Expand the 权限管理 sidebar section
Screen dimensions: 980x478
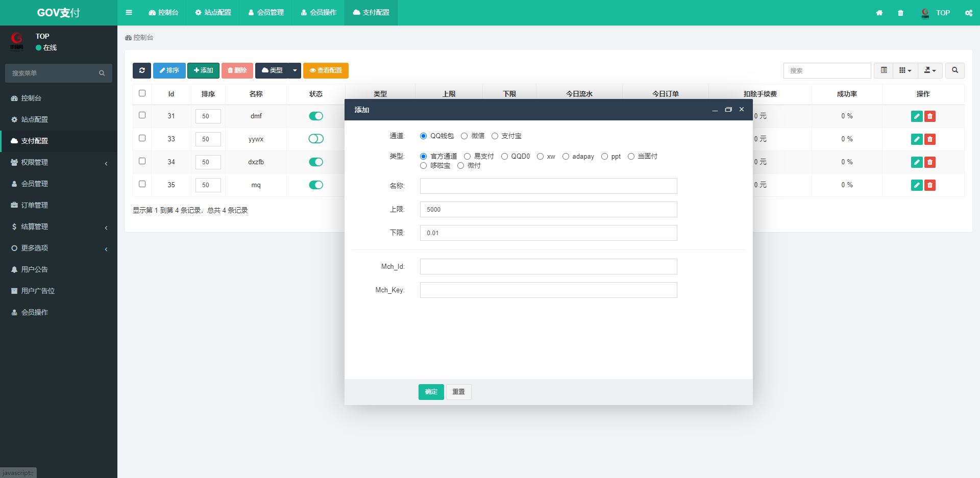[33, 162]
